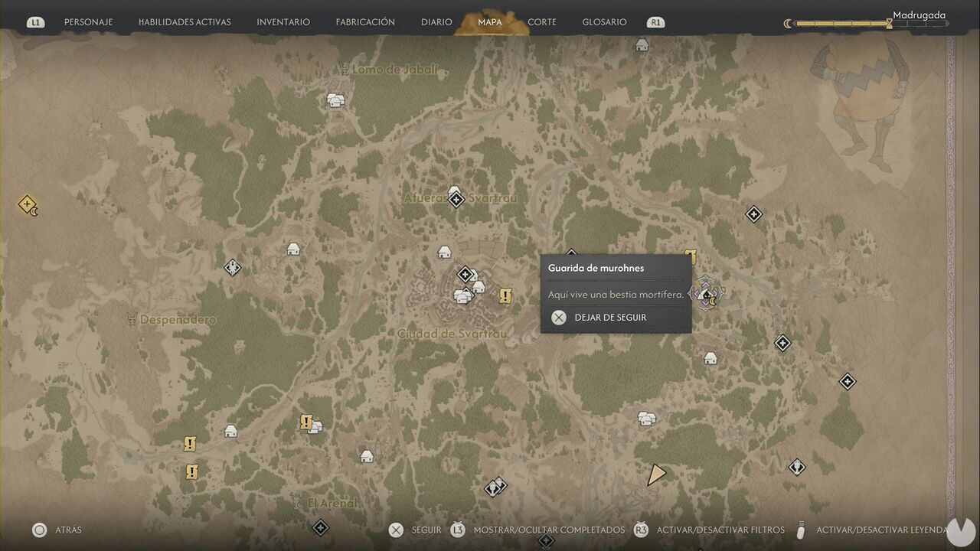Click the house icon directly below the den marker
The height and width of the screenshot is (551, 980).
[710, 358]
